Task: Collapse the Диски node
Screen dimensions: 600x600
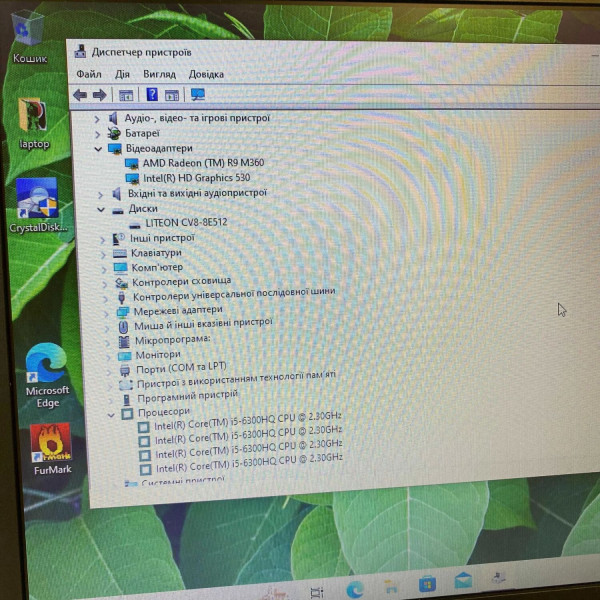Action: (101, 209)
